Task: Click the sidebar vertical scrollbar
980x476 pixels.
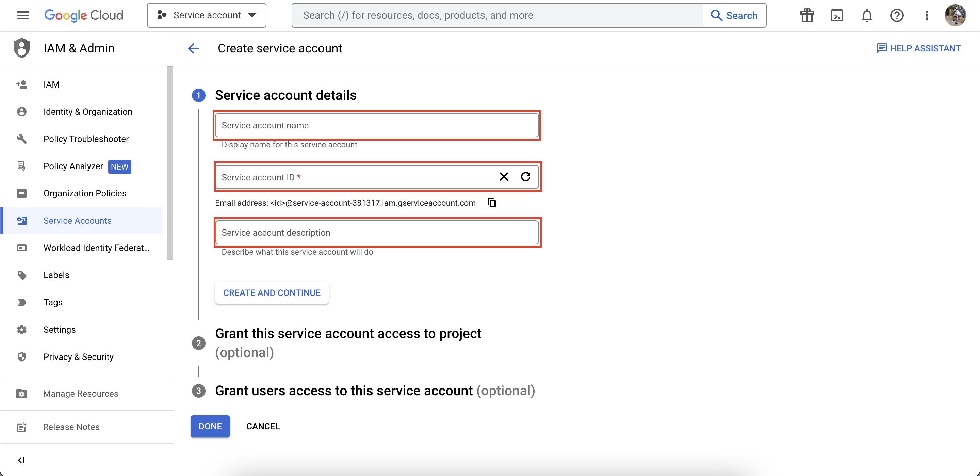Action: 170,164
